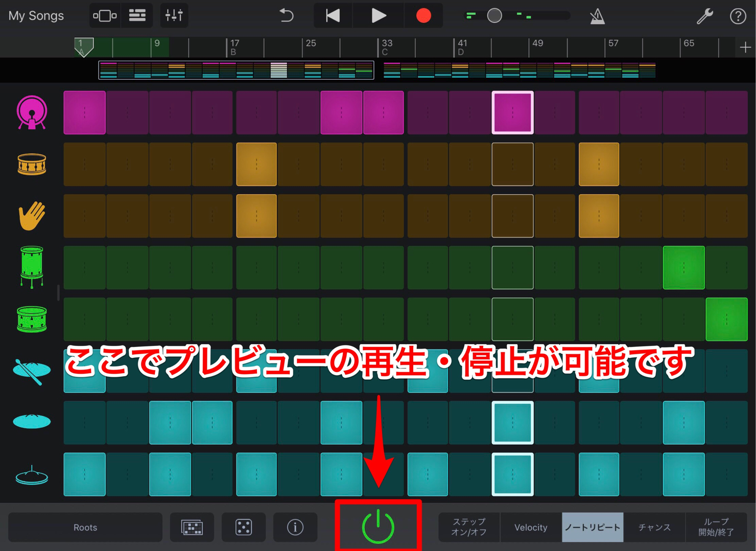The image size is (756, 551).
Task: Toggle fifth step of snare row
Action: [x=256, y=164]
